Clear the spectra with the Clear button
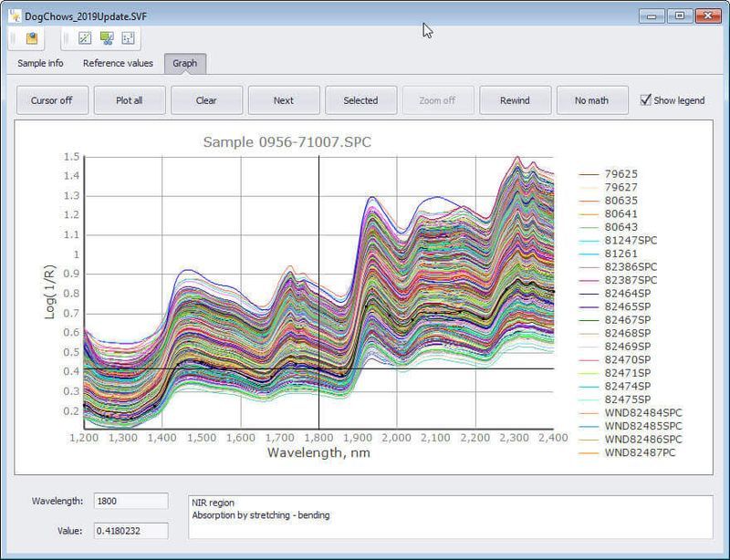Screen dimensions: 730x560 [x=205, y=100]
